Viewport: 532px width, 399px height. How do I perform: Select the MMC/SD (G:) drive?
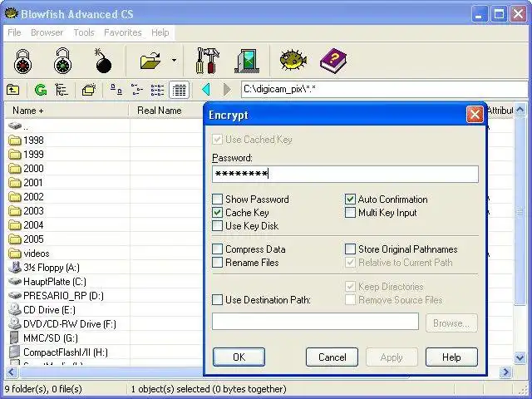click(43, 338)
